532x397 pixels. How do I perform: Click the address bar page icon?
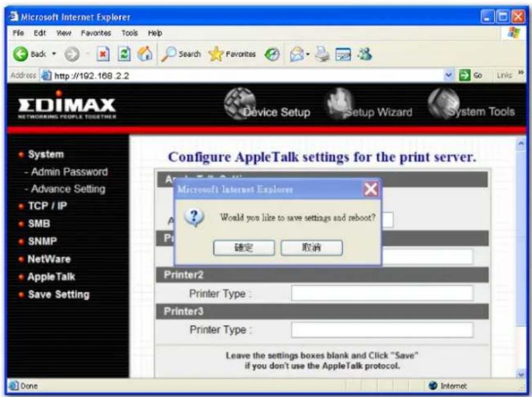click(47, 75)
